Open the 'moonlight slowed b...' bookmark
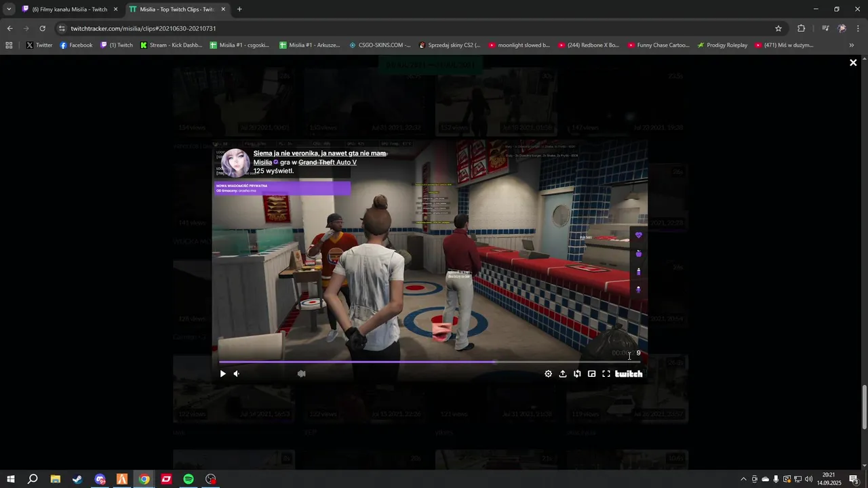The width and height of the screenshot is (868, 488). [x=519, y=45]
